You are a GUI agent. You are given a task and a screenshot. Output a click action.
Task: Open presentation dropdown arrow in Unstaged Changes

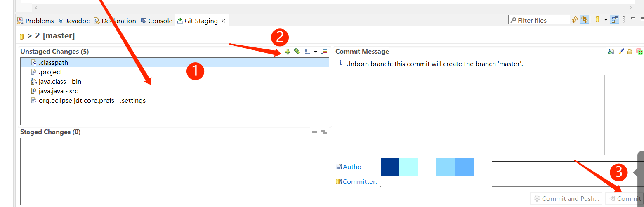click(x=316, y=52)
